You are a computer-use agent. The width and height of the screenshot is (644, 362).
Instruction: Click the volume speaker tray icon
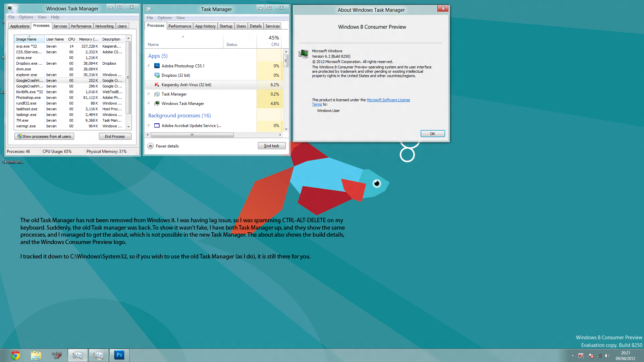click(607, 356)
